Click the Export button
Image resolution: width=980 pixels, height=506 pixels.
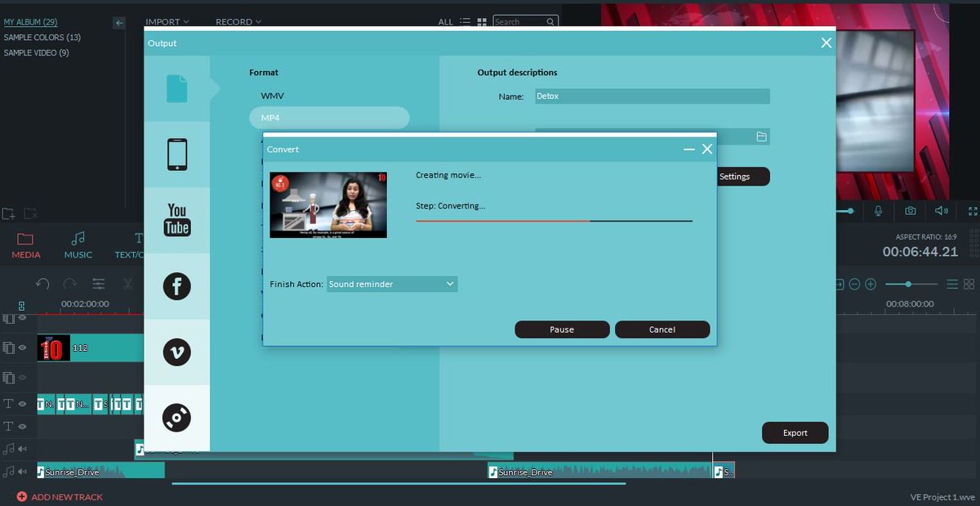pyautogui.click(x=795, y=433)
